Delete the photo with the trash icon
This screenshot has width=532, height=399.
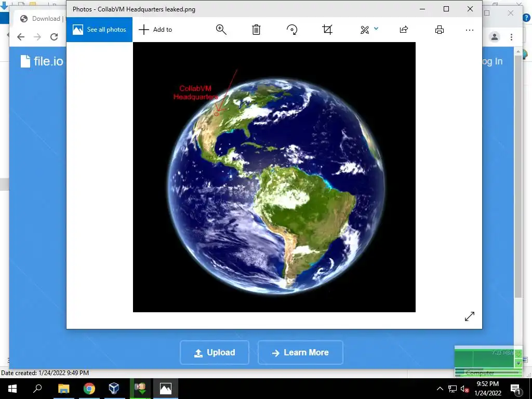tap(256, 30)
